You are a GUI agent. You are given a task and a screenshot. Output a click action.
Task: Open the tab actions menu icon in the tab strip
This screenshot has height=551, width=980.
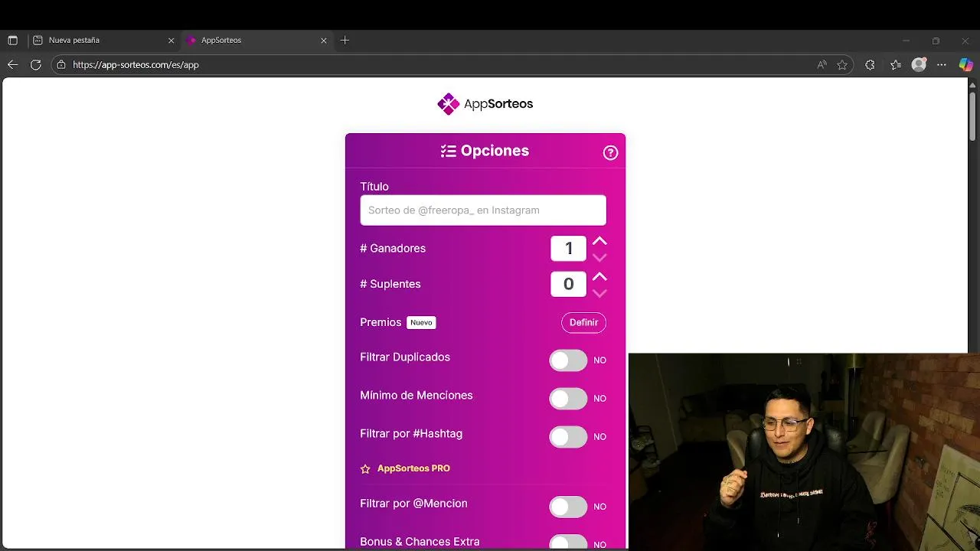coord(12,41)
